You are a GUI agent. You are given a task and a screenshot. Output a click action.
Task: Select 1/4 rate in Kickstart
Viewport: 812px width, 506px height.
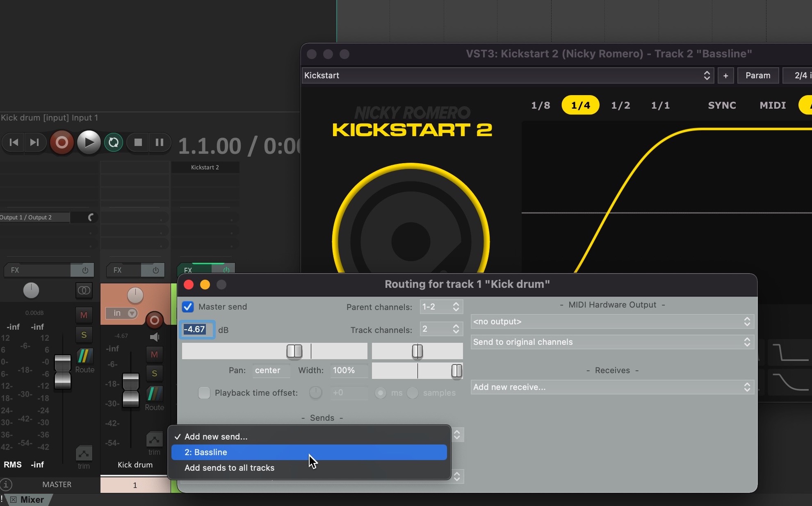(x=580, y=105)
